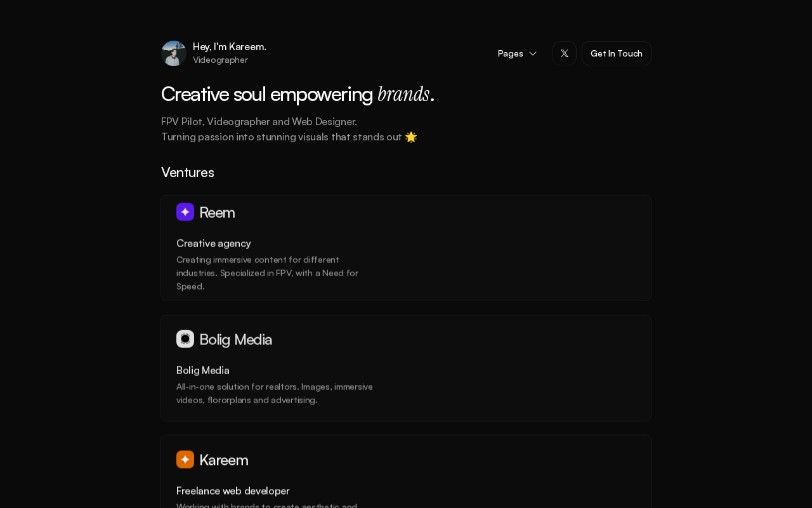This screenshot has height=508, width=812.
Task: Click the 'Hey, I'm Kareem.' header name
Action: tap(230, 46)
